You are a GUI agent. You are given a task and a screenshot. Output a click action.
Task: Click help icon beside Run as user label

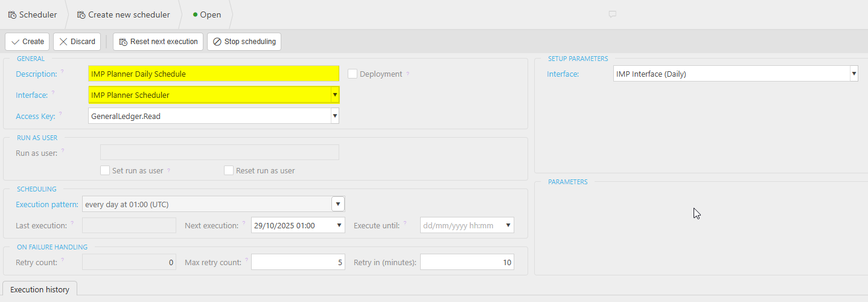tap(63, 151)
